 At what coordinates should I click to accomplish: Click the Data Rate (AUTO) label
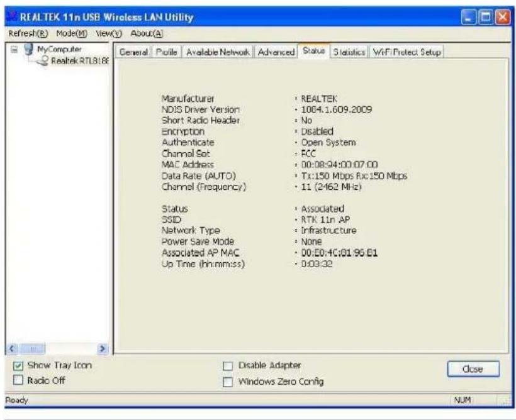198,176
